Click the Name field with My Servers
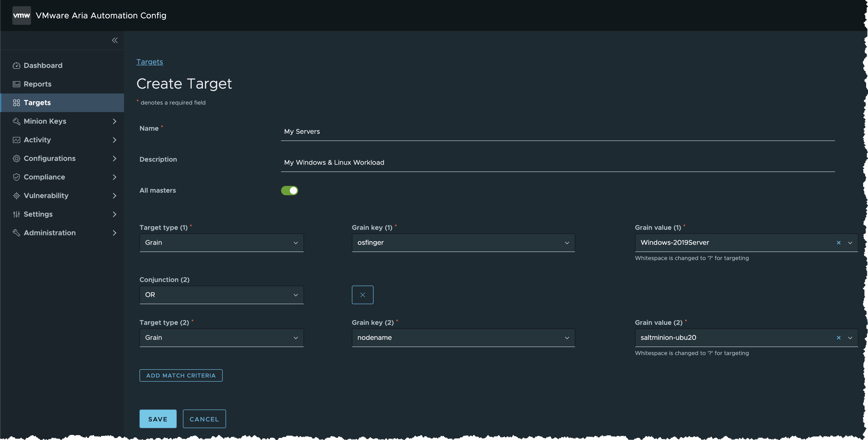This screenshot has width=868, height=440. click(x=558, y=132)
